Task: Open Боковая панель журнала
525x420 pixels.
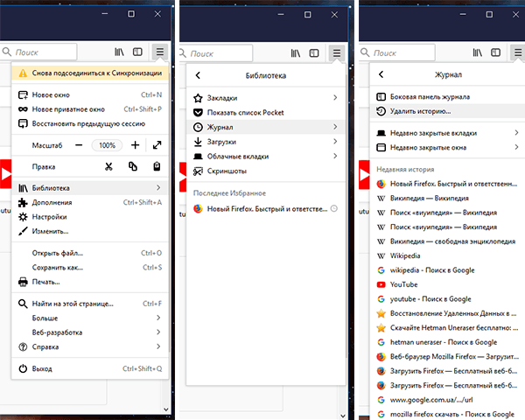Action: [448, 97]
